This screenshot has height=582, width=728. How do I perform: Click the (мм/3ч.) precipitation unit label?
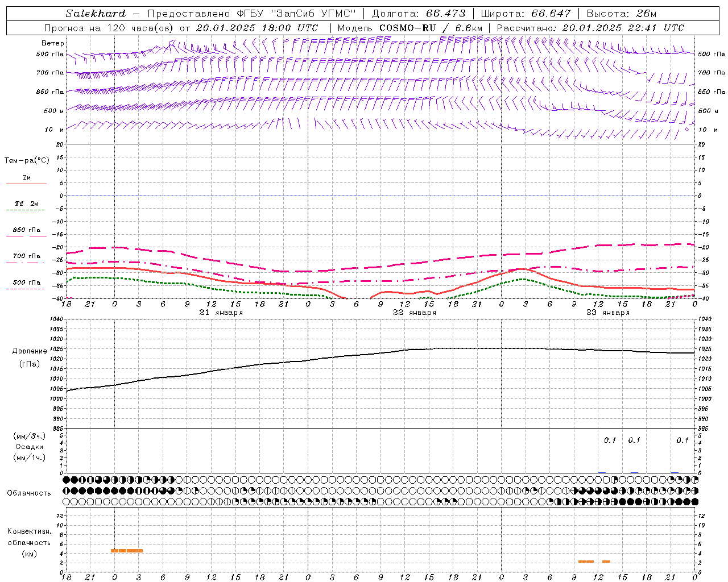(x=30, y=436)
